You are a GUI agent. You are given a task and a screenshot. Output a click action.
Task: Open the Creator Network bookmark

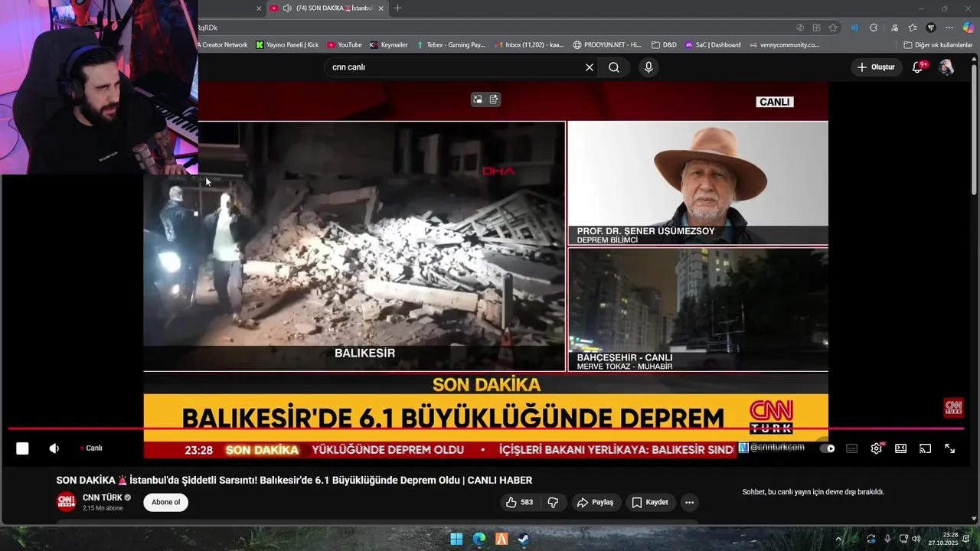click(224, 45)
